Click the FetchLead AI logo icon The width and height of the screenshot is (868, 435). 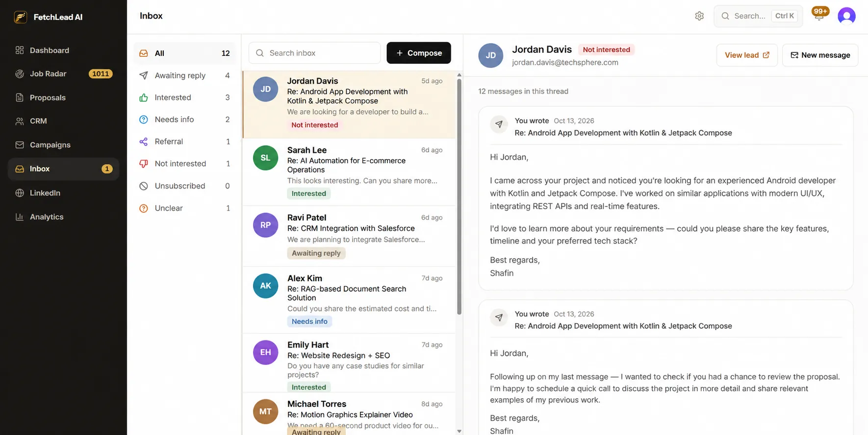point(21,17)
